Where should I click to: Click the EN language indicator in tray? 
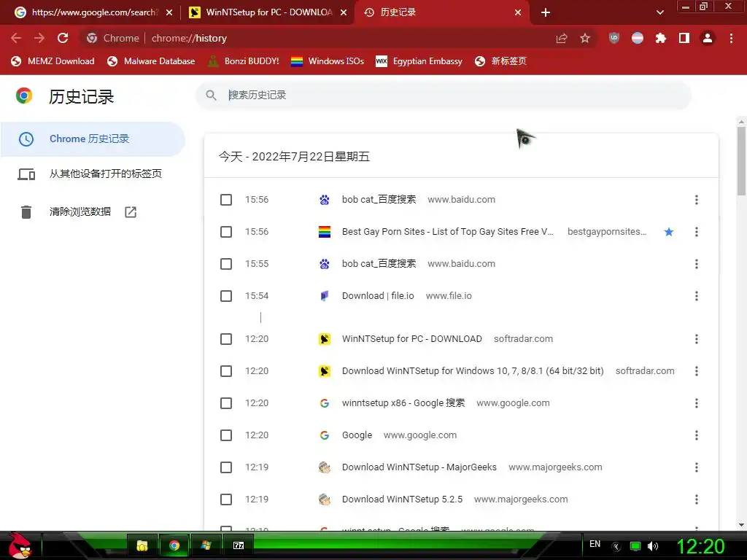coord(595,544)
